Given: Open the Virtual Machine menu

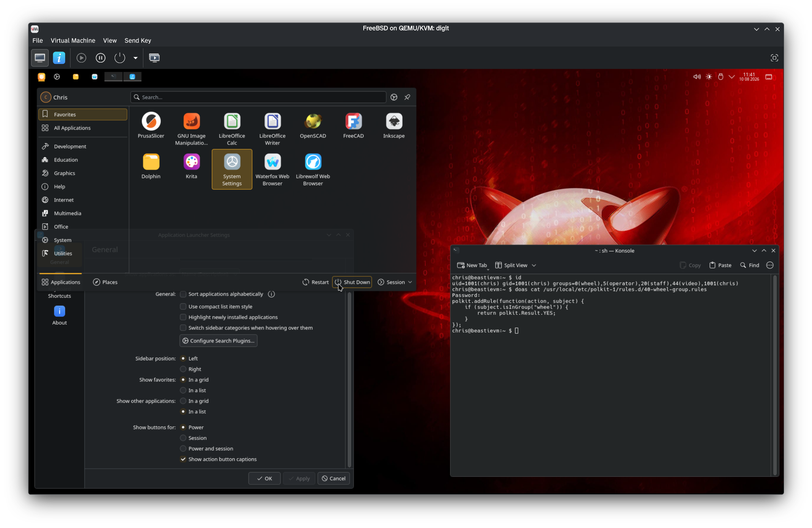Looking at the screenshot, I should click(x=73, y=41).
